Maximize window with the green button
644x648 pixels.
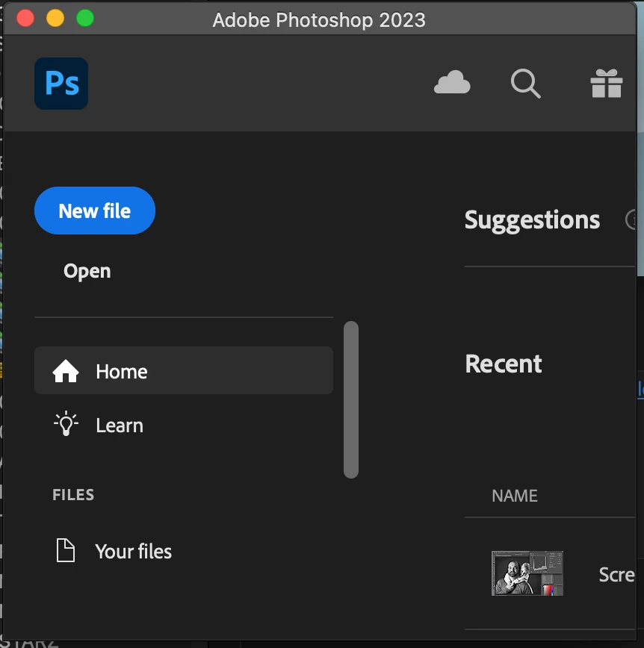85,18
